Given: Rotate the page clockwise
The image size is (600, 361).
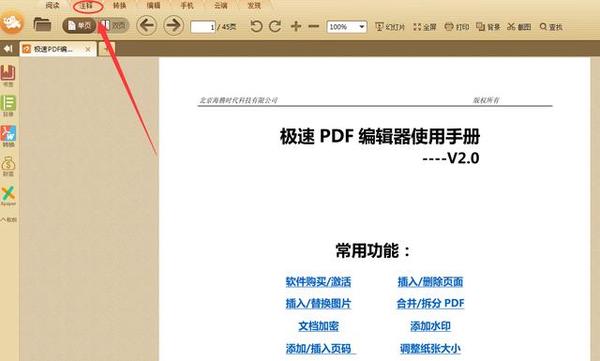Looking at the screenshot, I should point(275,26).
